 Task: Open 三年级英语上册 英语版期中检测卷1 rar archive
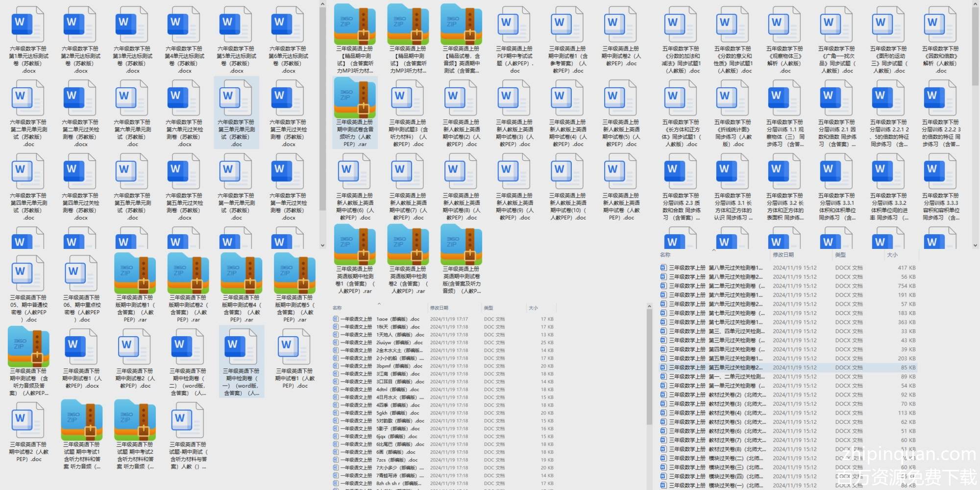355,245
